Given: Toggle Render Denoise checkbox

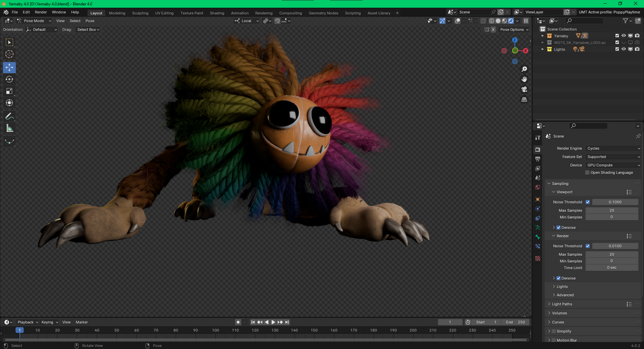Looking at the screenshot, I should click(559, 278).
